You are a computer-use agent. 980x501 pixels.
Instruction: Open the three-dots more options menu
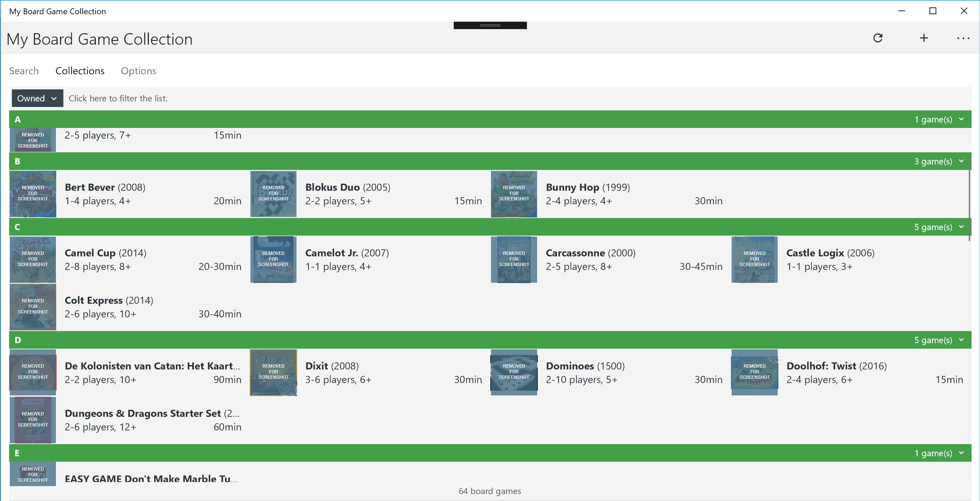tap(963, 38)
